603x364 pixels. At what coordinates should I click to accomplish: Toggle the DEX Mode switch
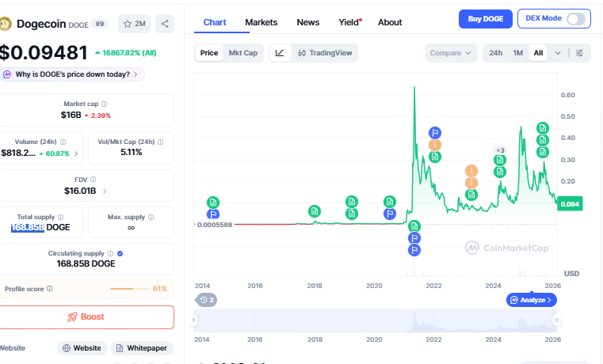576,18
